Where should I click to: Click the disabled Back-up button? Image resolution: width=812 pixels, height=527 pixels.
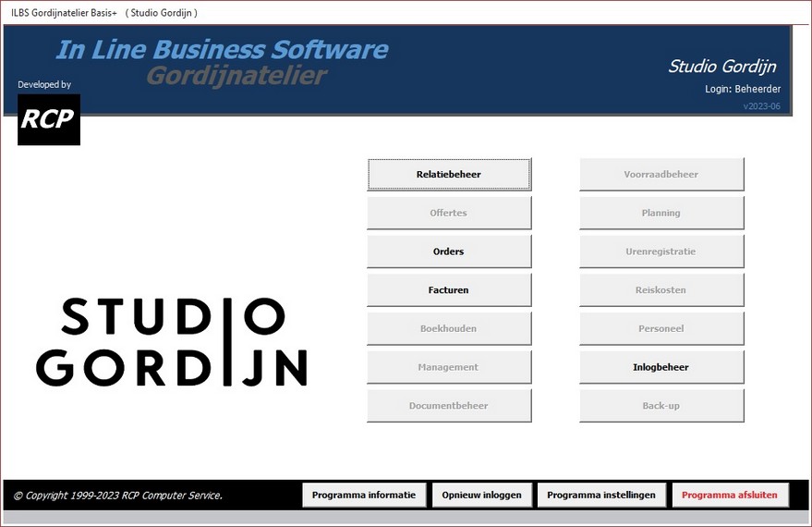coord(661,406)
